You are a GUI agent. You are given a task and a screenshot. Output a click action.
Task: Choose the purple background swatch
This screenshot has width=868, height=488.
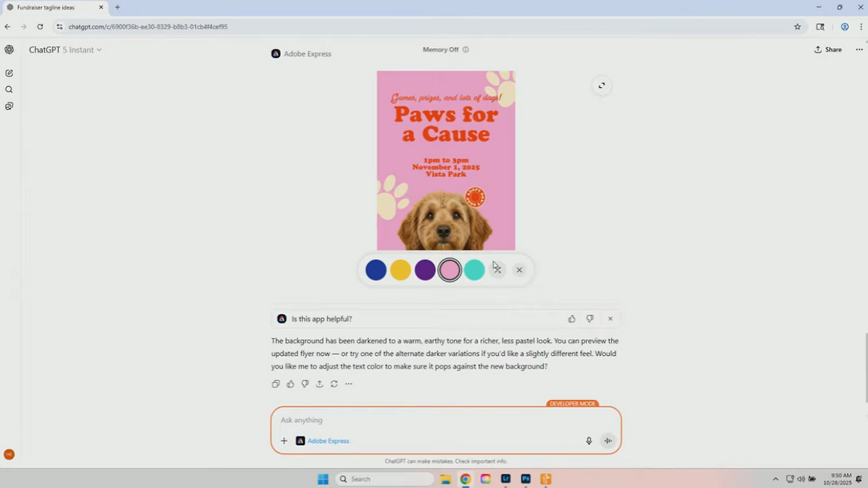425,270
